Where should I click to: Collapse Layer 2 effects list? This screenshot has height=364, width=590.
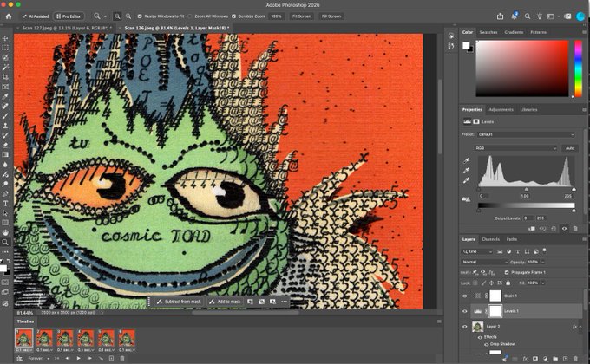pyautogui.click(x=580, y=327)
